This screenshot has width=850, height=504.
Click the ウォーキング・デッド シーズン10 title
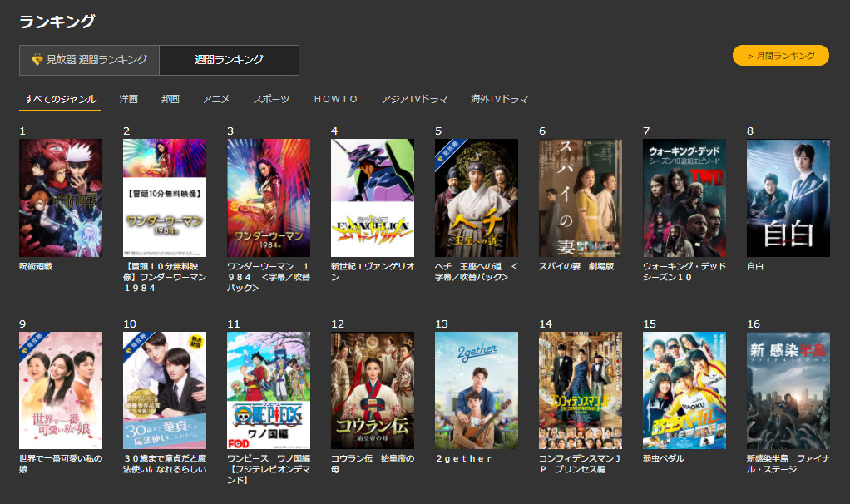tap(684, 271)
